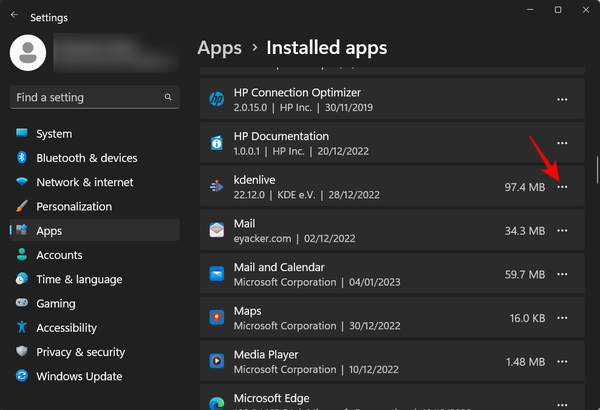The height and width of the screenshot is (410, 600).
Task: Open more options for Mail app
Action: point(562,230)
